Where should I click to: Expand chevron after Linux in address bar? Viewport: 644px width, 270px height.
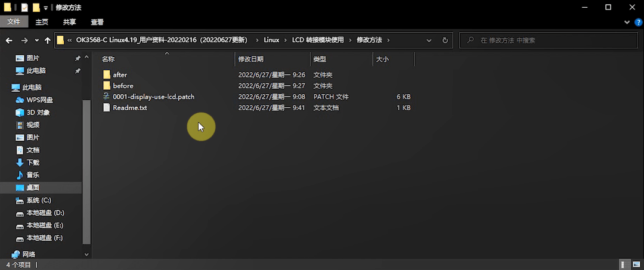point(286,40)
